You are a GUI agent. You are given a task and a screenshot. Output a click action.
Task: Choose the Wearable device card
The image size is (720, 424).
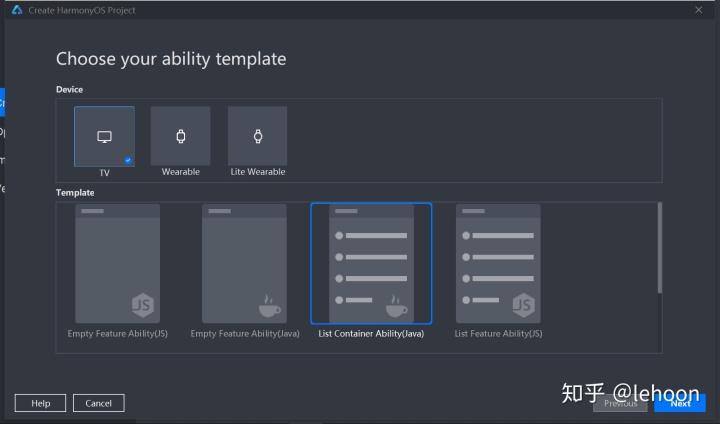pos(180,136)
